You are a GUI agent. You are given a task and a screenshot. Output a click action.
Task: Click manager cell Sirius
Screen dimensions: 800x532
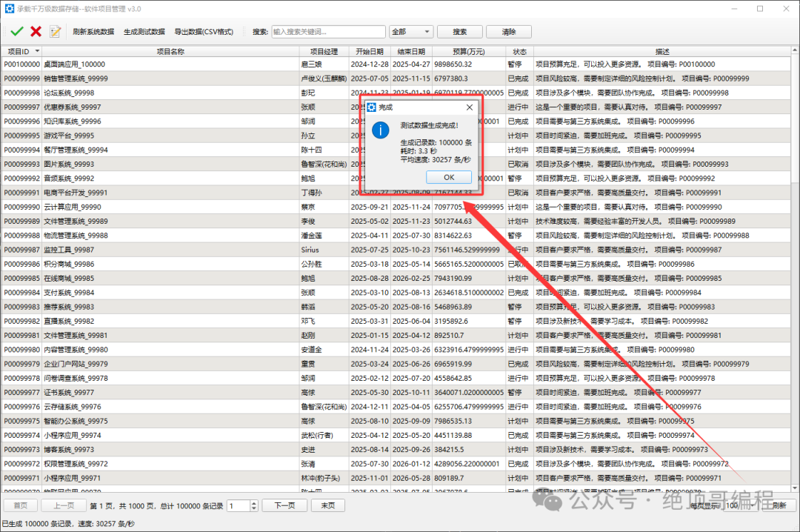324,250
